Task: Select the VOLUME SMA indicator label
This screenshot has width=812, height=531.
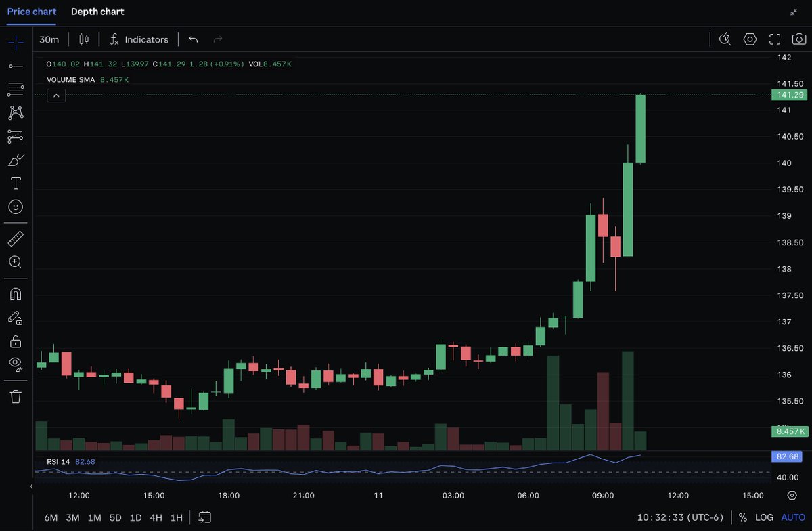Action: (71, 80)
